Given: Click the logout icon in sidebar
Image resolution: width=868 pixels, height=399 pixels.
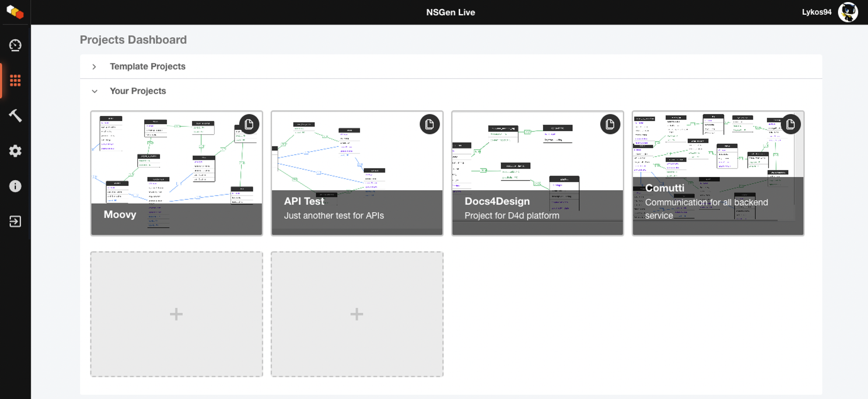Looking at the screenshot, I should point(15,221).
